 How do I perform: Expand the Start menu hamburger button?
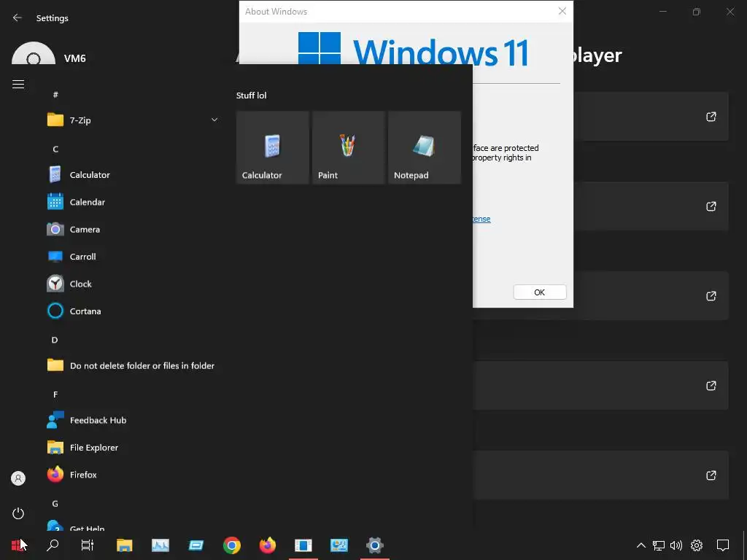18,85
